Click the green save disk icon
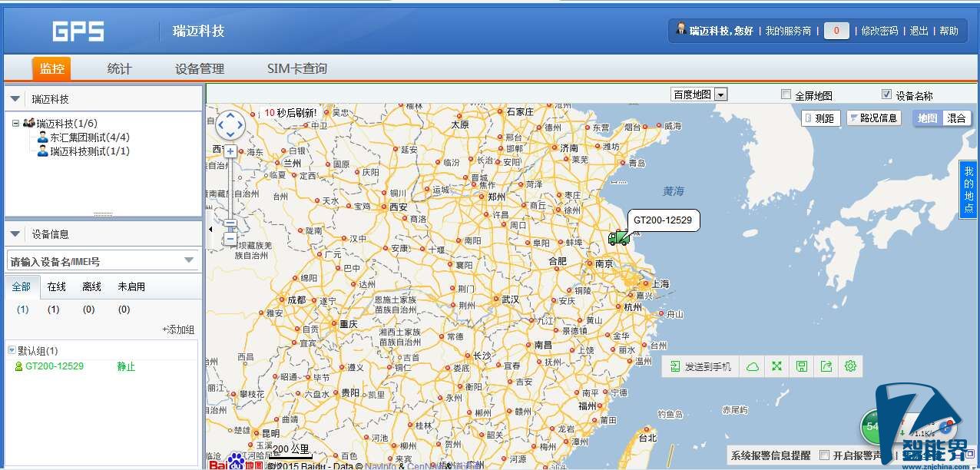The image size is (980, 470). [802, 366]
